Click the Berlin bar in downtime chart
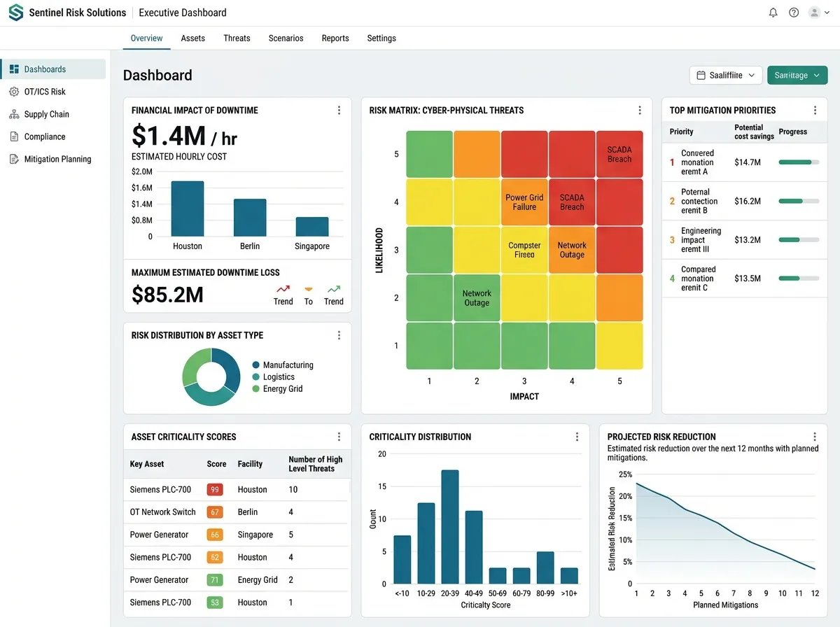The width and height of the screenshot is (840, 627). pyautogui.click(x=250, y=218)
